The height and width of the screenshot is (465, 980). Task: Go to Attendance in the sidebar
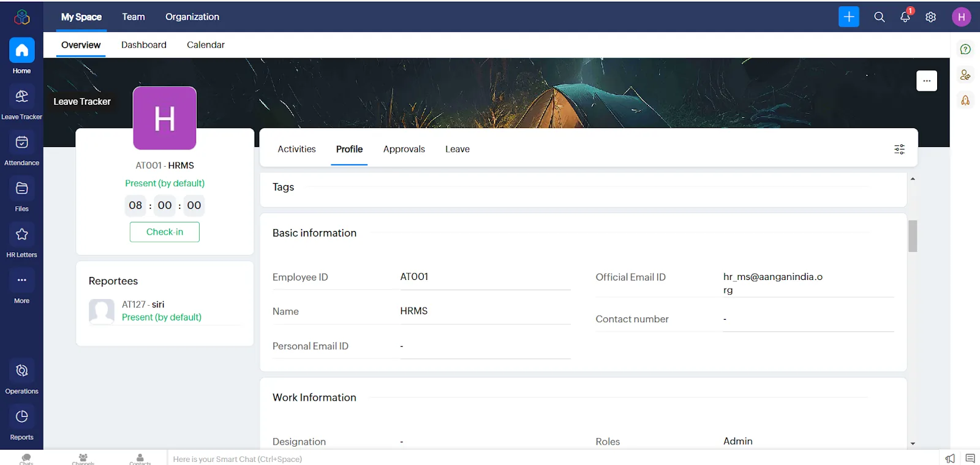21,148
